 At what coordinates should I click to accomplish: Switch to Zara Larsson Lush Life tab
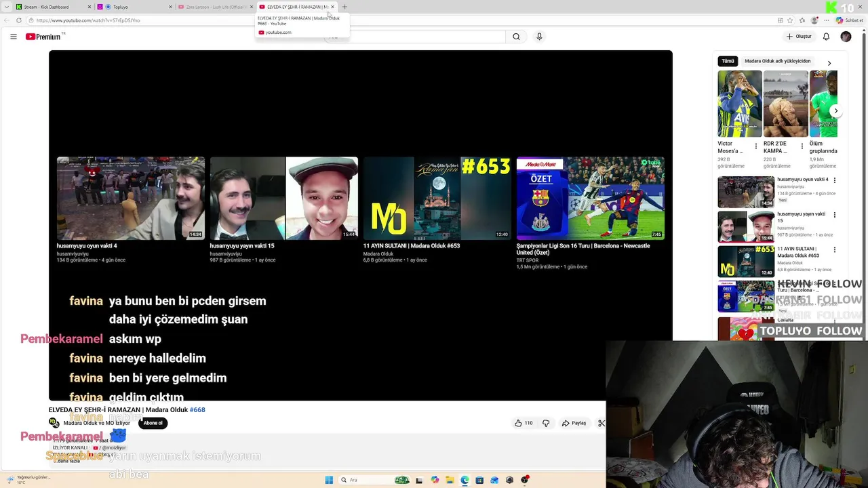point(215,7)
